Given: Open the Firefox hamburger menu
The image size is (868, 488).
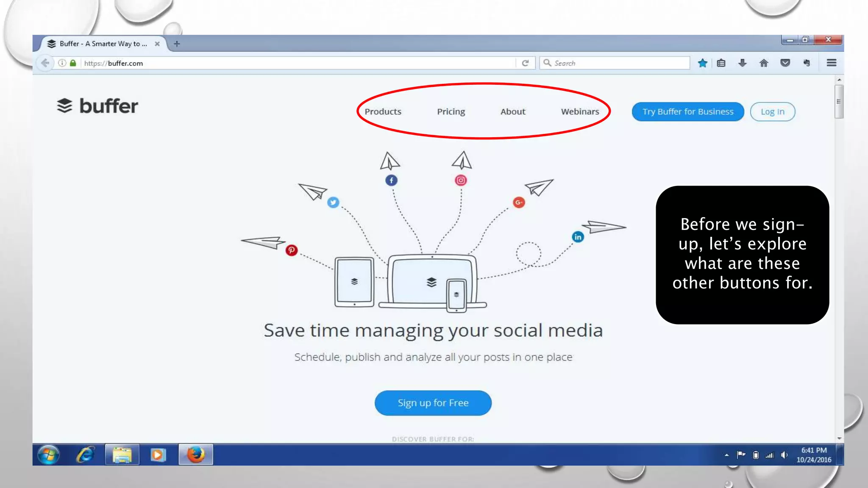Looking at the screenshot, I should [831, 63].
